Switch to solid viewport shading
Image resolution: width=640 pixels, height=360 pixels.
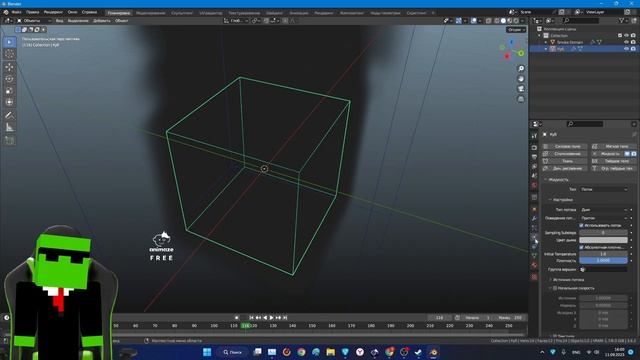pyautogui.click(x=503, y=20)
